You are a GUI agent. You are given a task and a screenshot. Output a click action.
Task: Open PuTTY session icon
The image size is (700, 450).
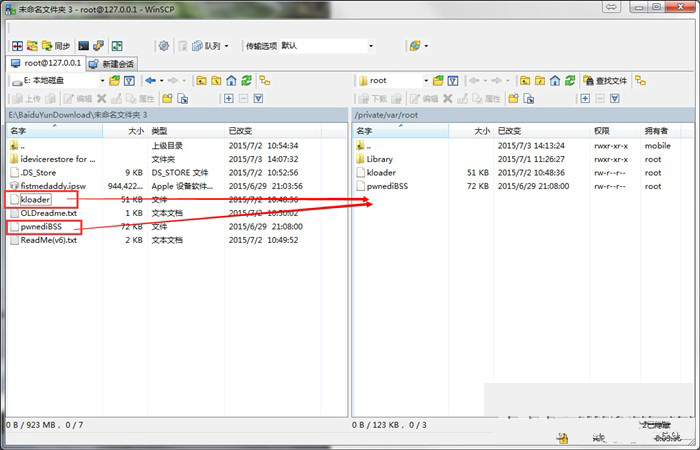[98, 46]
